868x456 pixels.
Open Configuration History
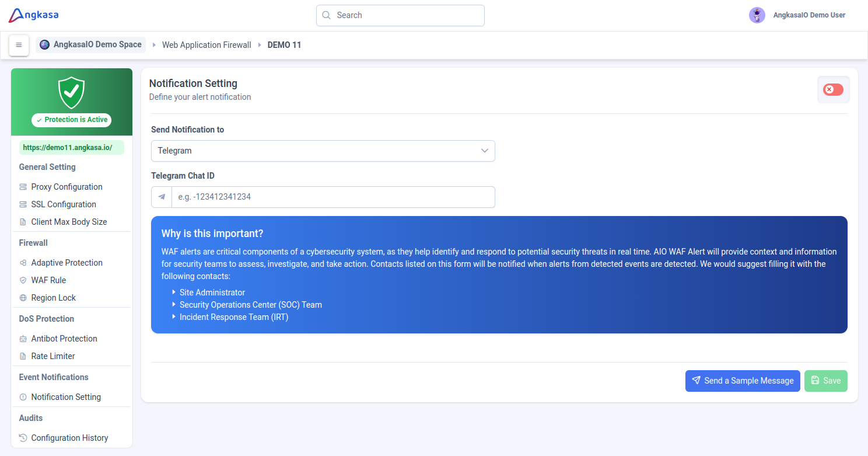[x=70, y=438]
